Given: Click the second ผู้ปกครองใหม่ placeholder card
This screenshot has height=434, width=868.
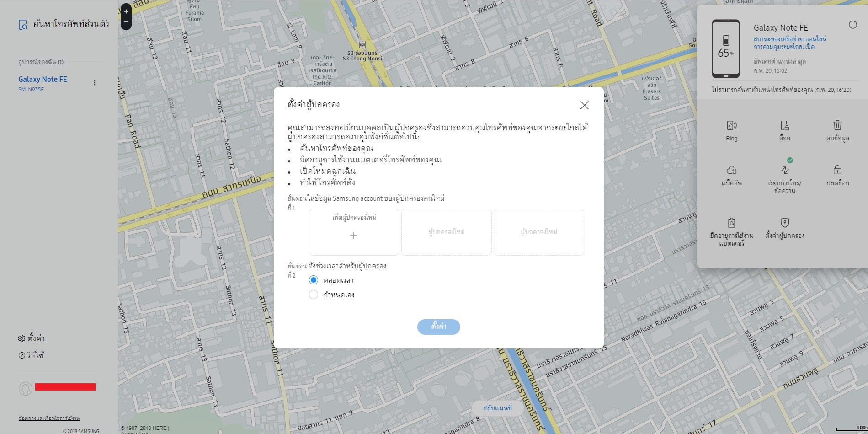Looking at the screenshot, I should point(447,232).
